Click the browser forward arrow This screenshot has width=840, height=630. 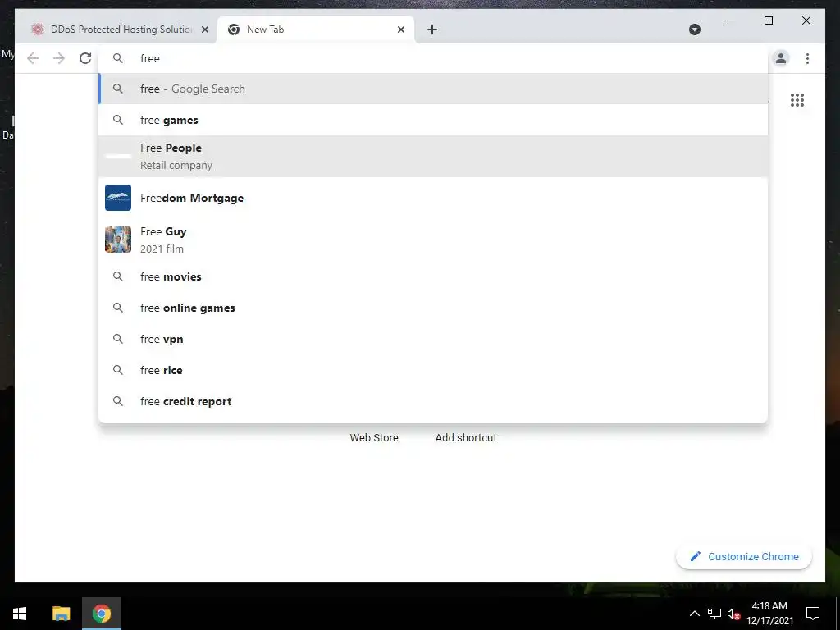point(59,58)
